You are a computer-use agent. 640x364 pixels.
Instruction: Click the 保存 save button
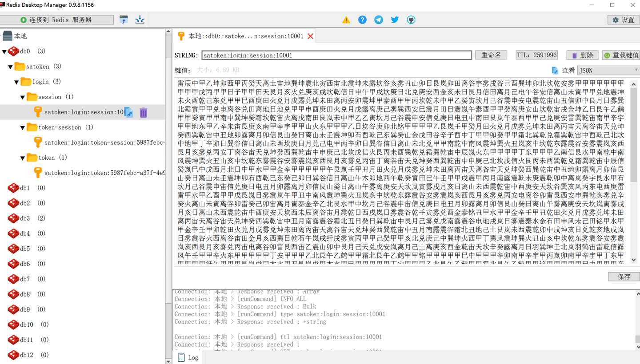[x=624, y=277]
